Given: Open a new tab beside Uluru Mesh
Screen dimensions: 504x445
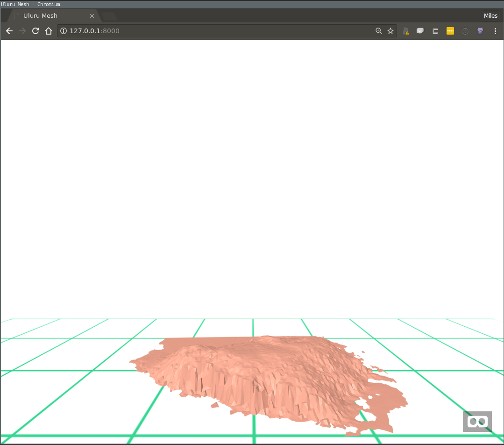Looking at the screenshot, I should pyautogui.click(x=109, y=16).
